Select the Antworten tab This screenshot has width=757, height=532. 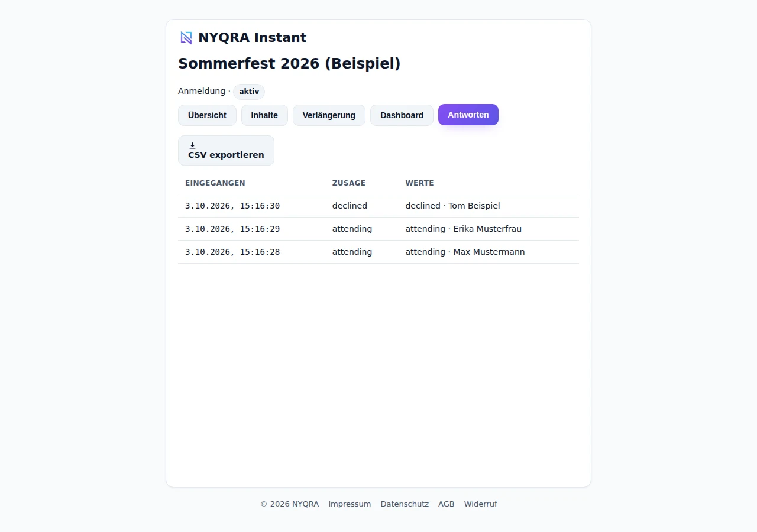pos(468,115)
